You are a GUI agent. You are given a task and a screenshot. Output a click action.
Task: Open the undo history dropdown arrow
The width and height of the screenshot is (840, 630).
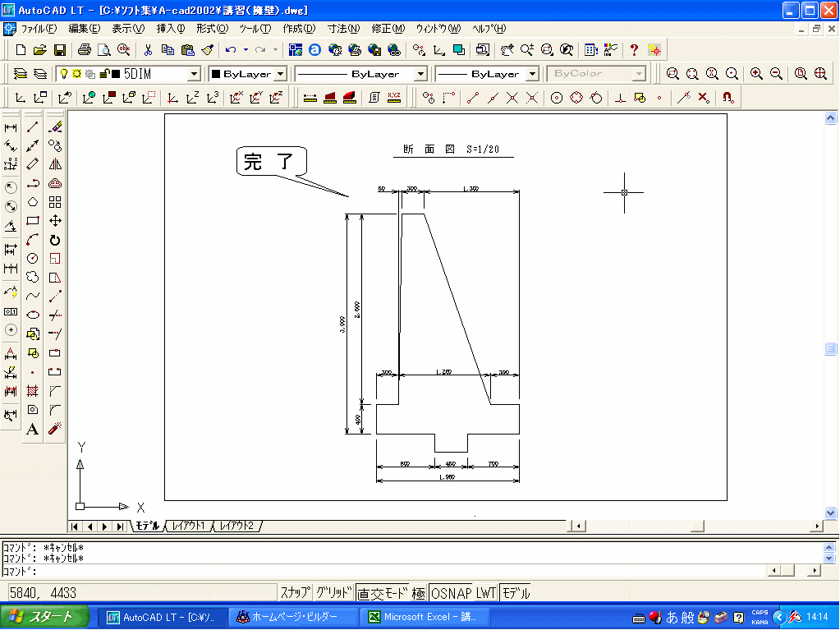coord(246,50)
